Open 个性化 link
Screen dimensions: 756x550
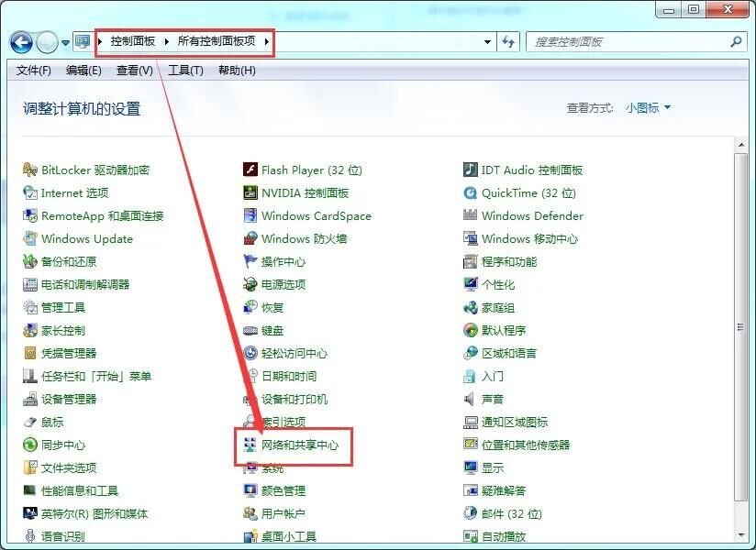click(497, 285)
